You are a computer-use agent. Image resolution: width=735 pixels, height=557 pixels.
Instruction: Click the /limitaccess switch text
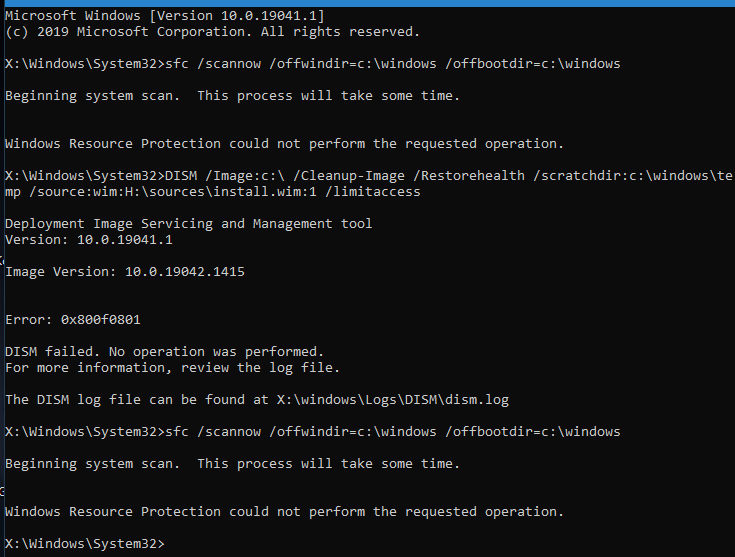(x=373, y=192)
